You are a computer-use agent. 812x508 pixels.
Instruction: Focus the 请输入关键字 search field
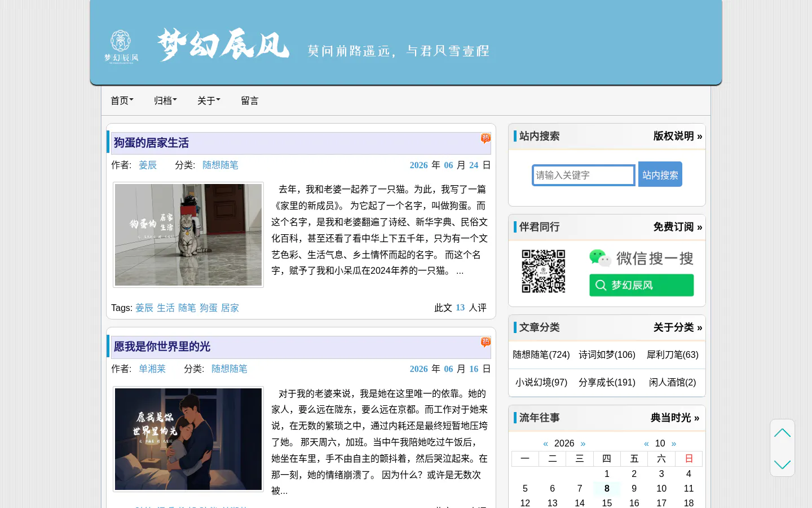pos(584,175)
